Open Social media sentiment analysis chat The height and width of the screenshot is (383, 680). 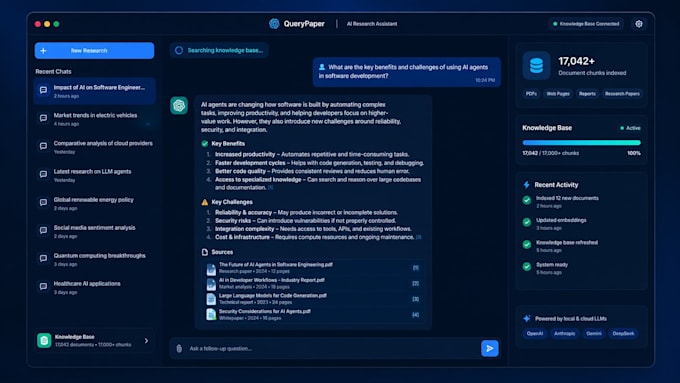95,231
